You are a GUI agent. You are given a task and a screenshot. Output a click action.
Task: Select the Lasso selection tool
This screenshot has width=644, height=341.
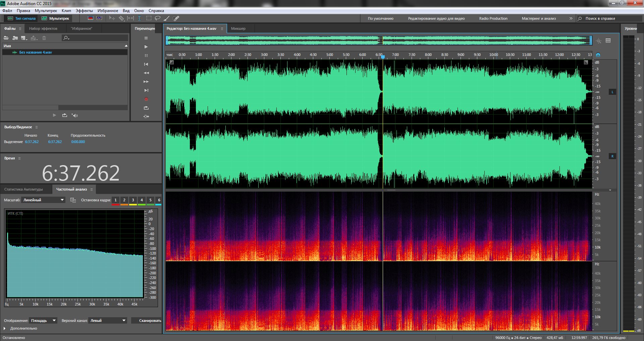pyautogui.click(x=157, y=18)
